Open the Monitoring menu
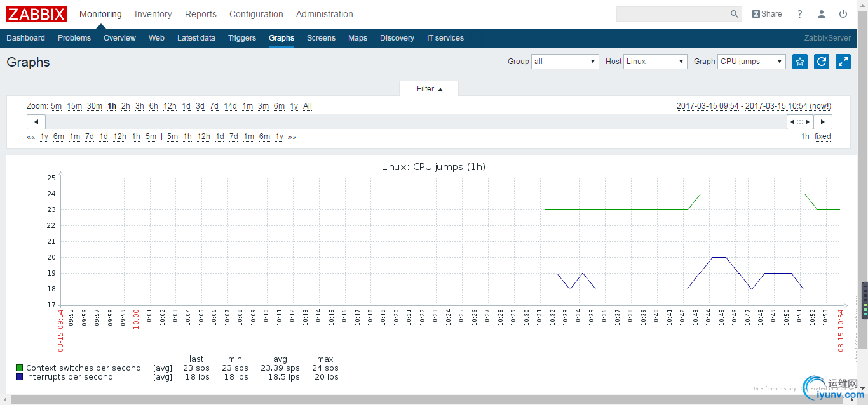Screen dimensions: 868x405 point(100,14)
